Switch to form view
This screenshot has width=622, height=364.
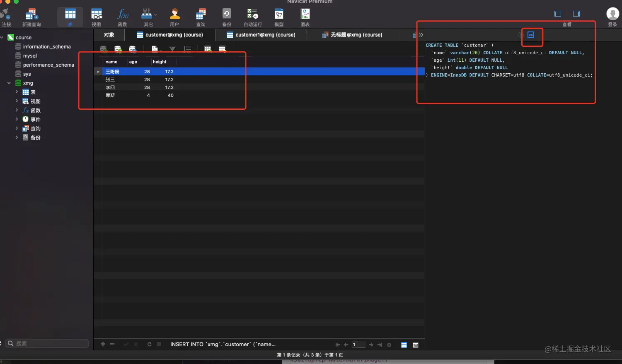(416, 345)
